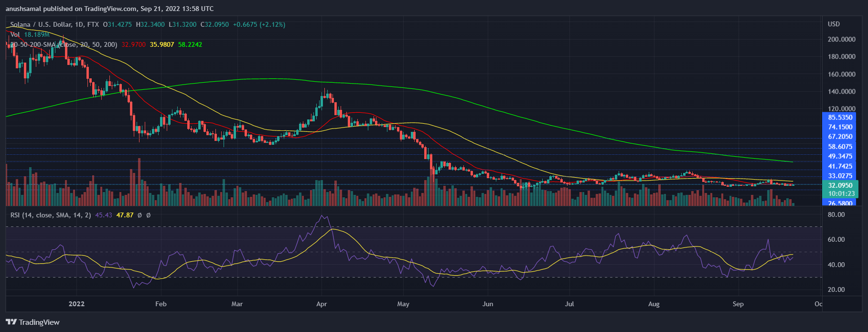Image resolution: width=868 pixels, height=332 pixels.
Task: Click the TradingView logo icon
Action: point(11,322)
